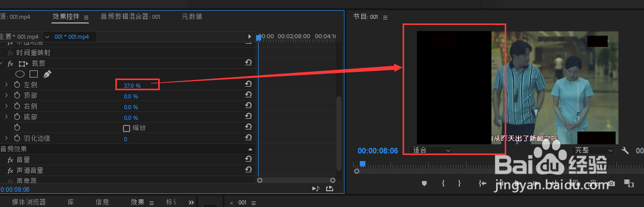644x207 pixels.
Task: Expand the 底部 parameter
Action: pos(6,117)
